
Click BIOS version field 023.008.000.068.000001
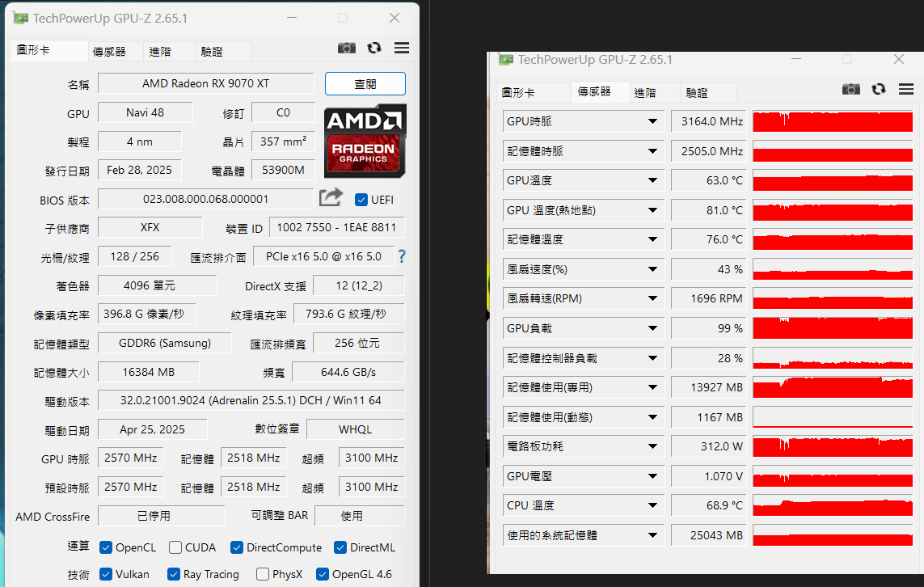coord(205,199)
